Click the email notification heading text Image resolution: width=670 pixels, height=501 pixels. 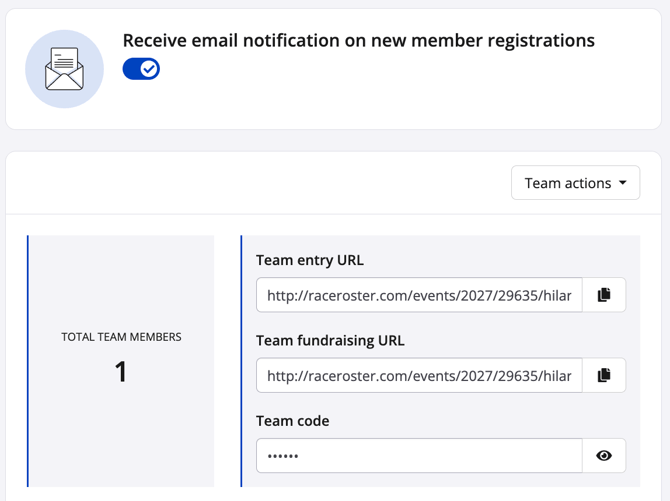pos(358,41)
